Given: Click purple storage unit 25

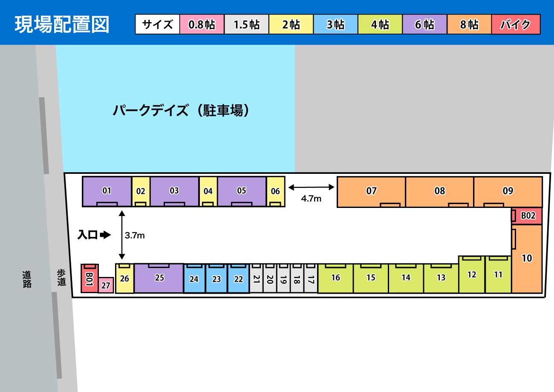Looking at the screenshot, I should pos(159,278).
